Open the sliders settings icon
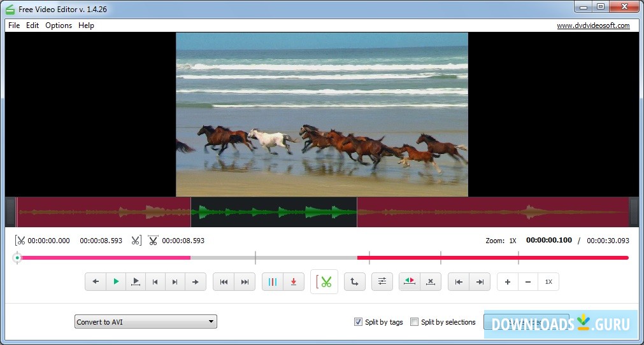644x345 pixels. (382, 282)
